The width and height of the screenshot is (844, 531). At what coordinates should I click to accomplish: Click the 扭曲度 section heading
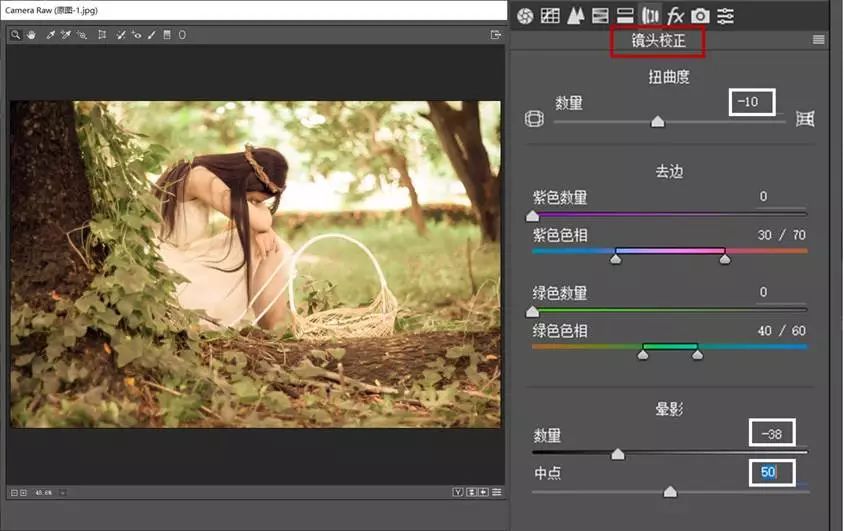[x=669, y=77]
